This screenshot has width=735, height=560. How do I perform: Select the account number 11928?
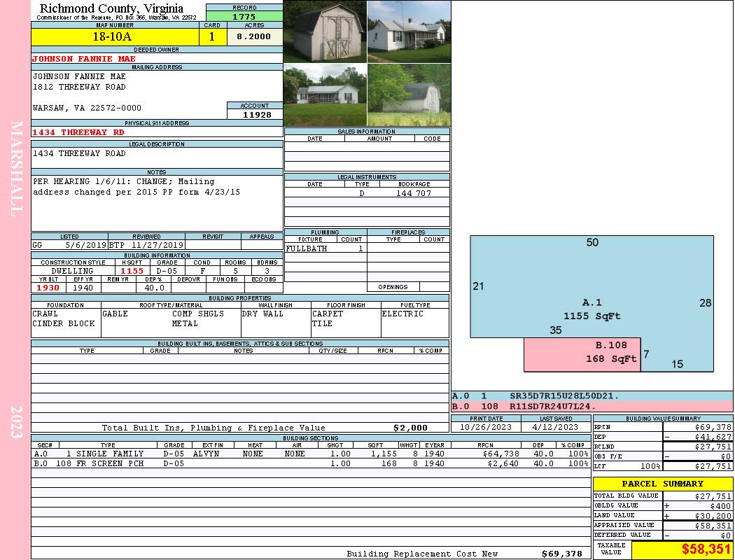click(255, 115)
